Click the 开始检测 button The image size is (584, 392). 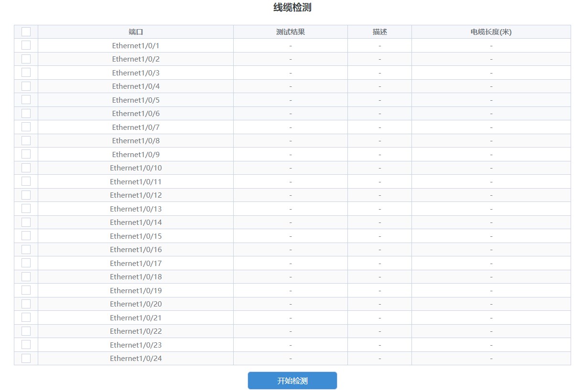tap(292, 381)
